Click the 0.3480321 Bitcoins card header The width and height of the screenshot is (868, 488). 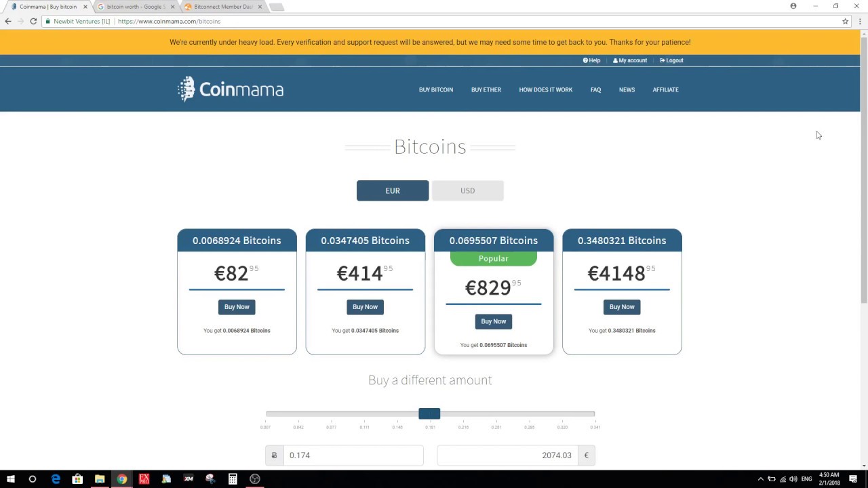click(x=622, y=241)
